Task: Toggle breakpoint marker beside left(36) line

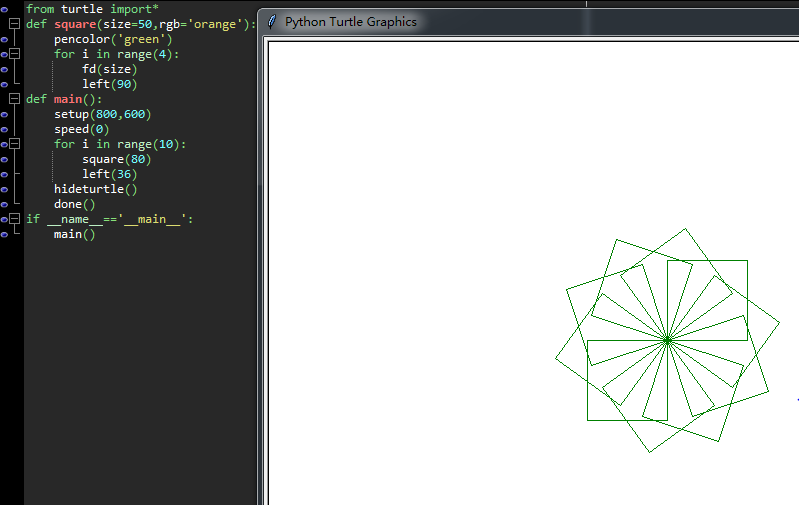Action: click(x=4, y=174)
